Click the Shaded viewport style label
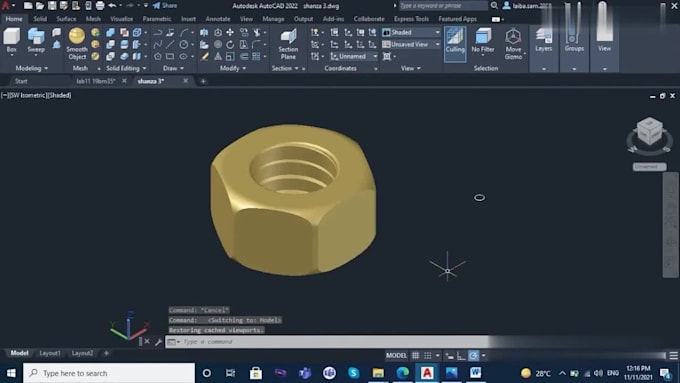Screen dimensions: 680x383 [x=59, y=95]
